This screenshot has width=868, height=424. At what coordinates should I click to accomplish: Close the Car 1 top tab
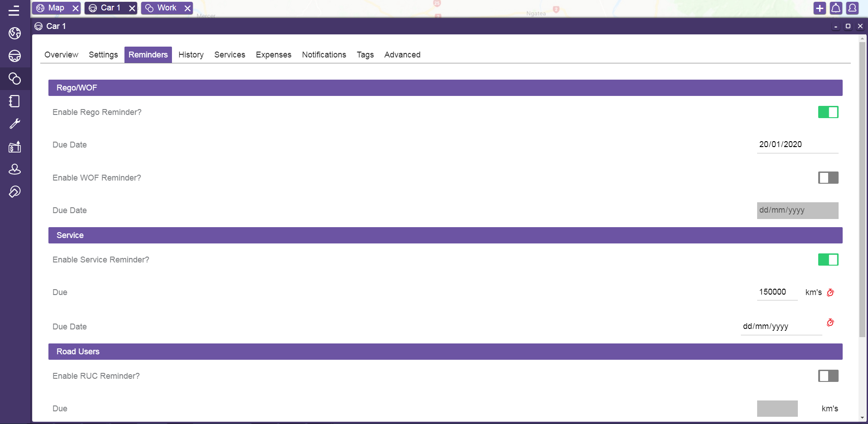pyautogui.click(x=132, y=8)
